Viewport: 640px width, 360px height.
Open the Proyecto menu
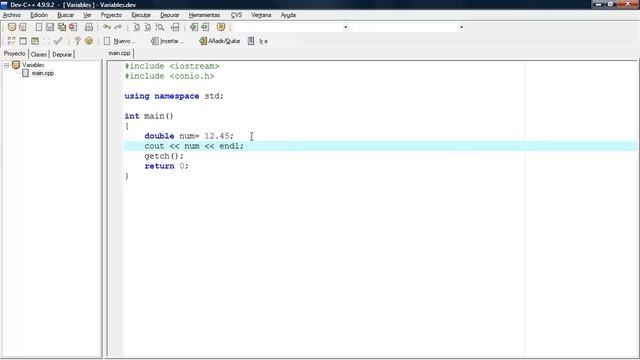[111, 15]
